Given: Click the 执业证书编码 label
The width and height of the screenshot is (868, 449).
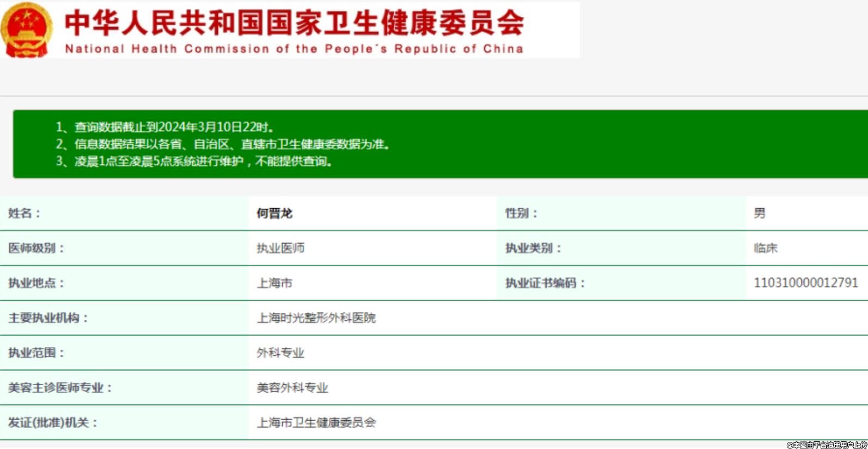Looking at the screenshot, I should coord(545,283).
